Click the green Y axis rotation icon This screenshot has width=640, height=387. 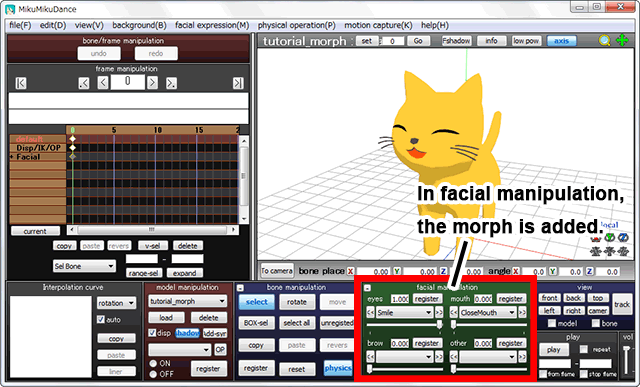coord(609,238)
